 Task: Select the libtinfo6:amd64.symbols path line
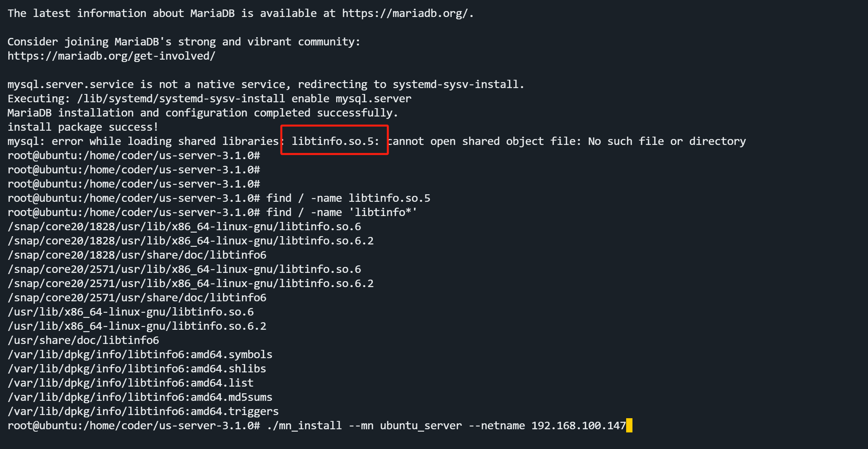[x=140, y=354]
